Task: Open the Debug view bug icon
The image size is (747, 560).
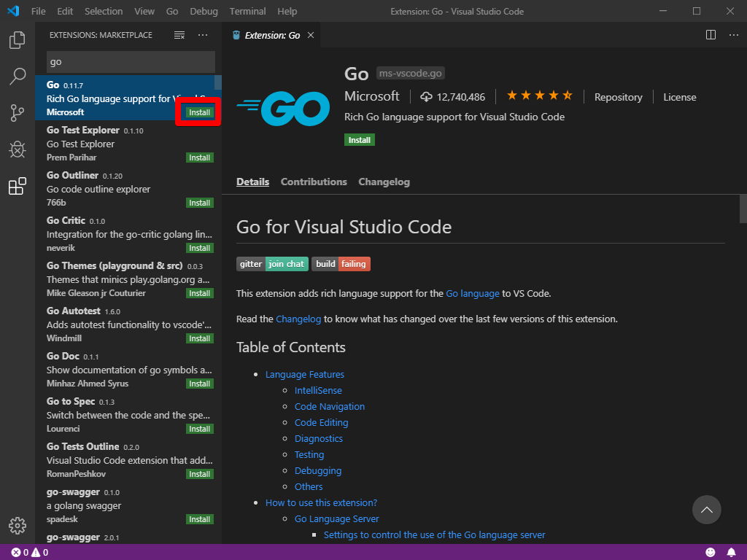Action: (18, 149)
